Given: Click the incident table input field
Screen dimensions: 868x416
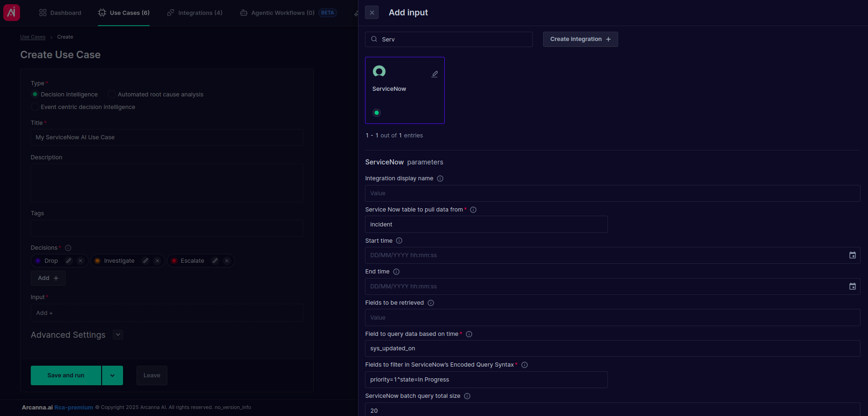Looking at the screenshot, I should click(486, 225).
